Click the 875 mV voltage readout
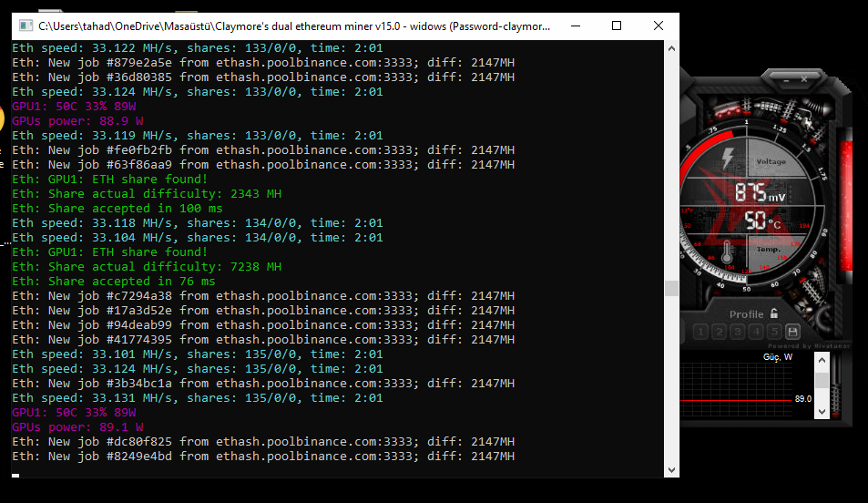Viewport: 868px width, 503px height. pyautogui.click(x=760, y=192)
